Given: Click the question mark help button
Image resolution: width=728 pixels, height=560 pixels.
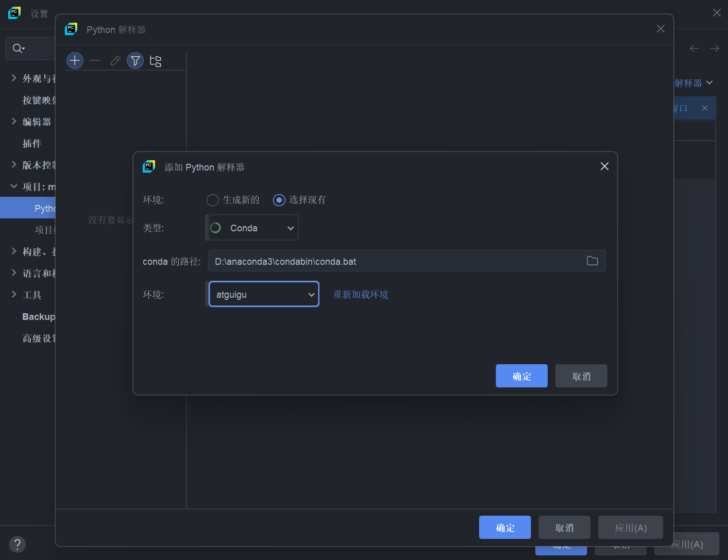Looking at the screenshot, I should (x=17, y=544).
